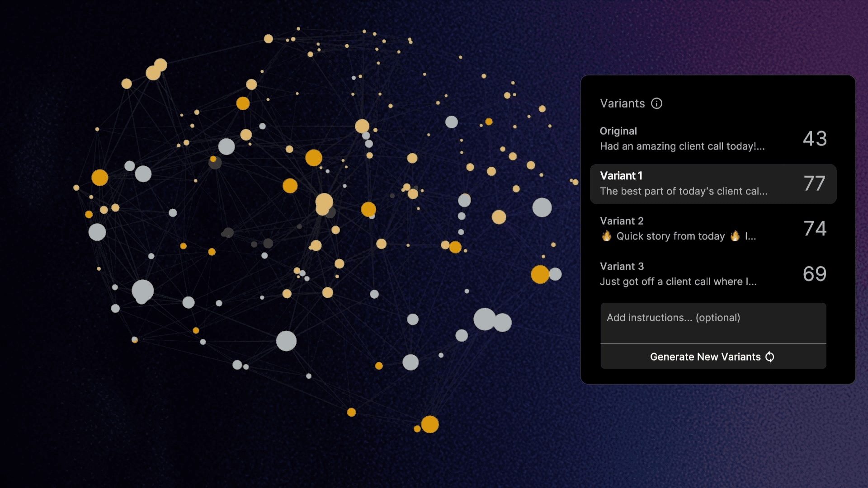Image resolution: width=868 pixels, height=488 pixels.
Task: Click the Variants panel heading text
Action: coord(622,103)
